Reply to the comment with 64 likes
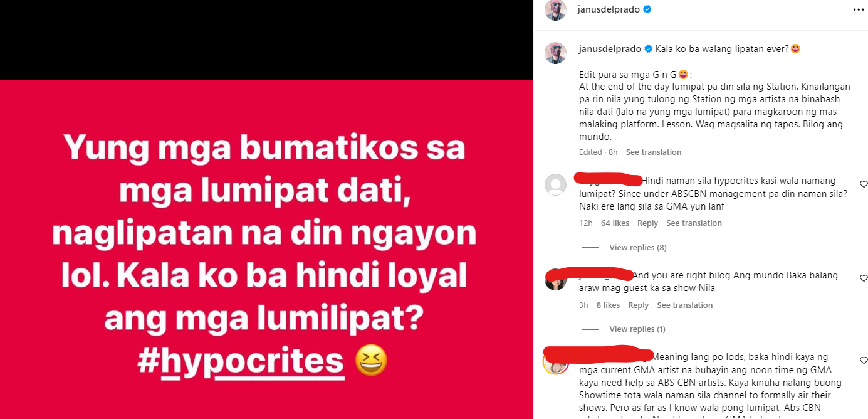This screenshot has width=868, height=419. point(647,223)
